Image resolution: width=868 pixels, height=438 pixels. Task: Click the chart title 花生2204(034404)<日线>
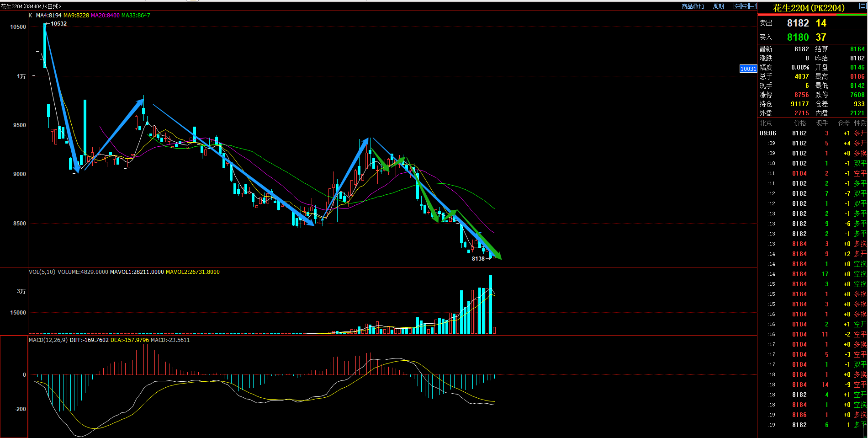[x=31, y=6]
